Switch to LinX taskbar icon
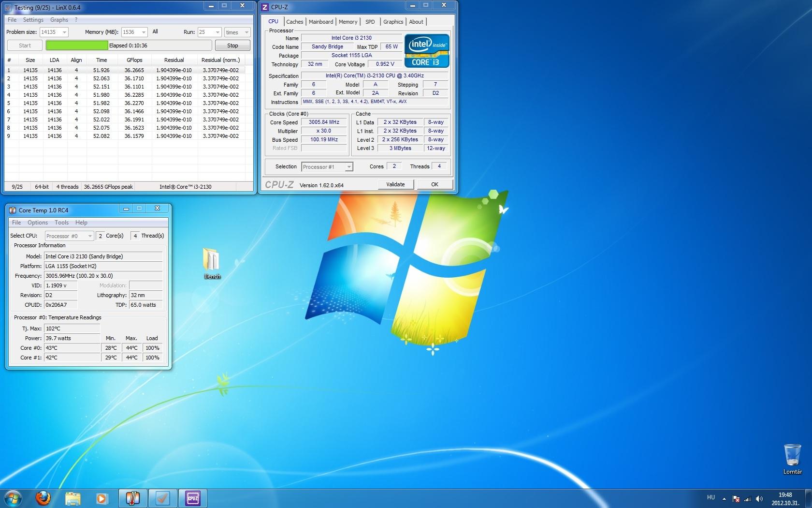 [x=162, y=498]
